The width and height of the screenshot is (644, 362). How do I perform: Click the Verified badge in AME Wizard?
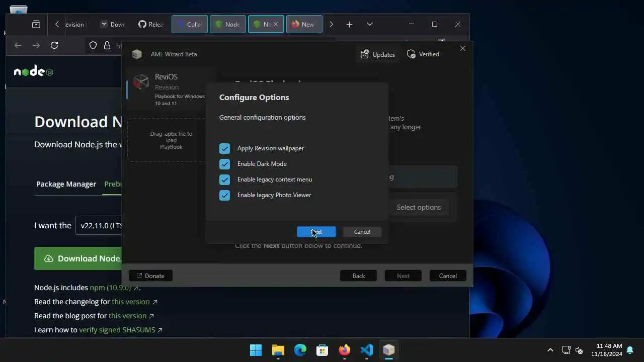(x=423, y=54)
